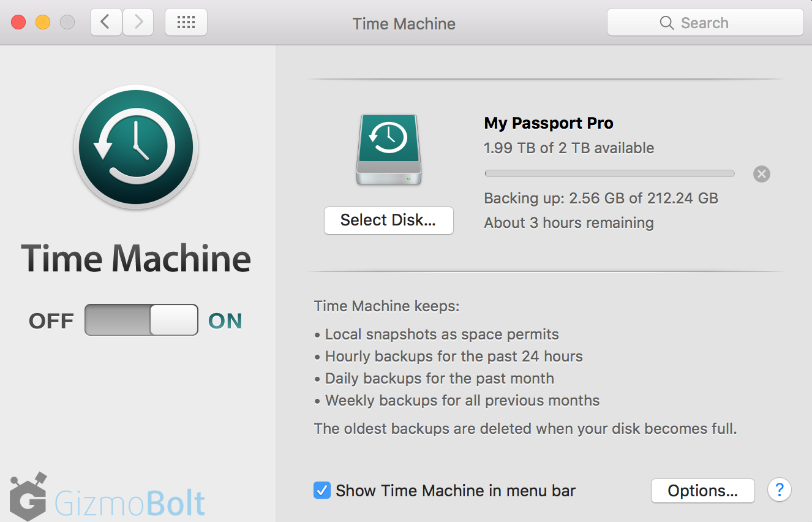The height and width of the screenshot is (522, 812).
Task: Click the My Passport Pro disk name
Action: (x=549, y=123)
